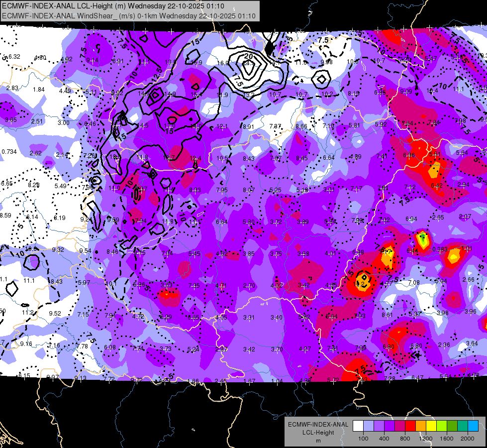The height and width of the screenshot is (448, 487).
Task: Click legend label ECMWF-INDEX-ANAL
Action: [x=318, y=425]
